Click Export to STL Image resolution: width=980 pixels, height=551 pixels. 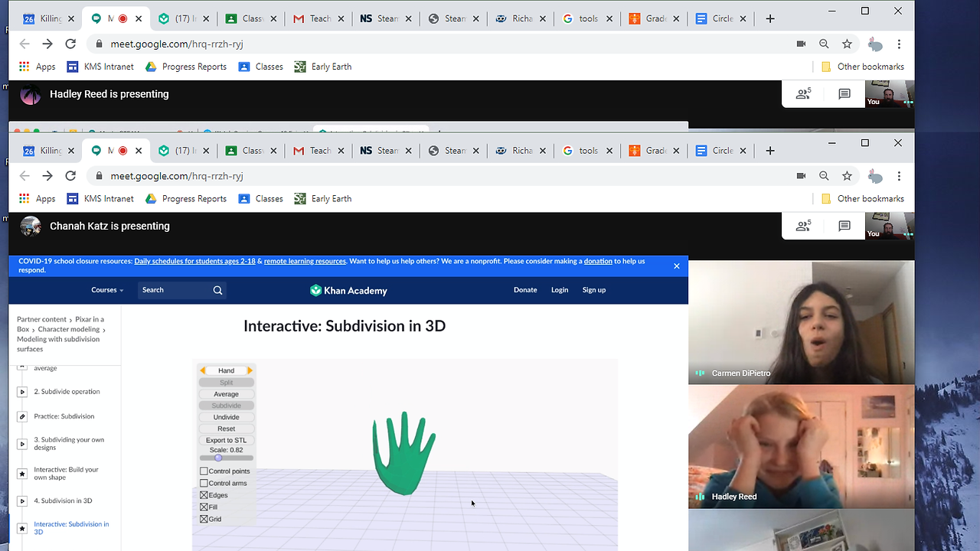[226, 440]
